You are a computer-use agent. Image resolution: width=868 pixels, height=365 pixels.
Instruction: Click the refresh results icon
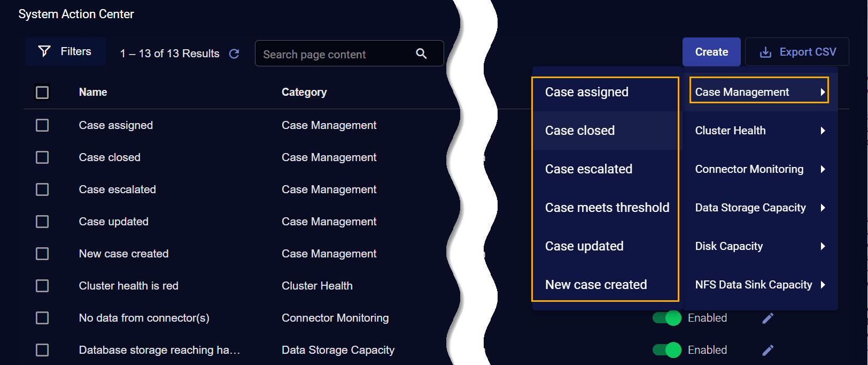[x=234, y=54]
